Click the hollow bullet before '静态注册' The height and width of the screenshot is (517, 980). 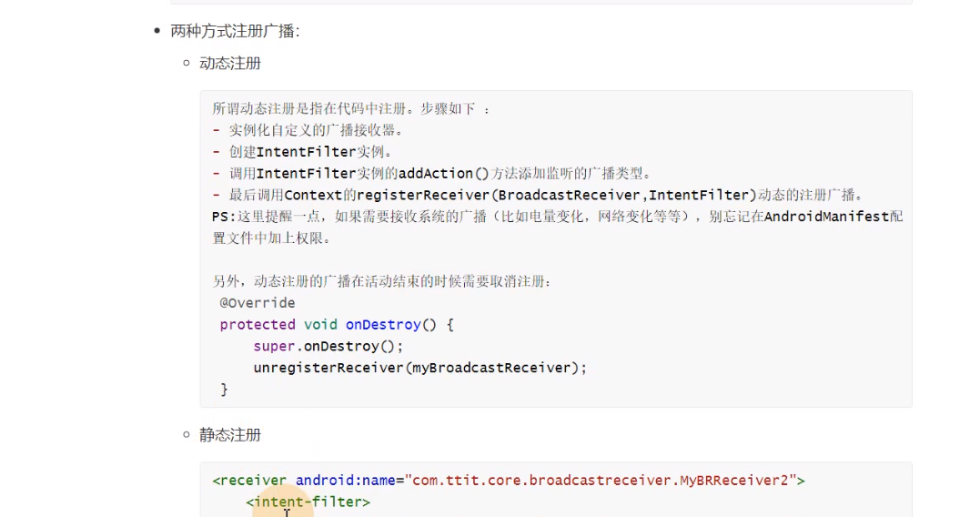[x=187, y=434]
